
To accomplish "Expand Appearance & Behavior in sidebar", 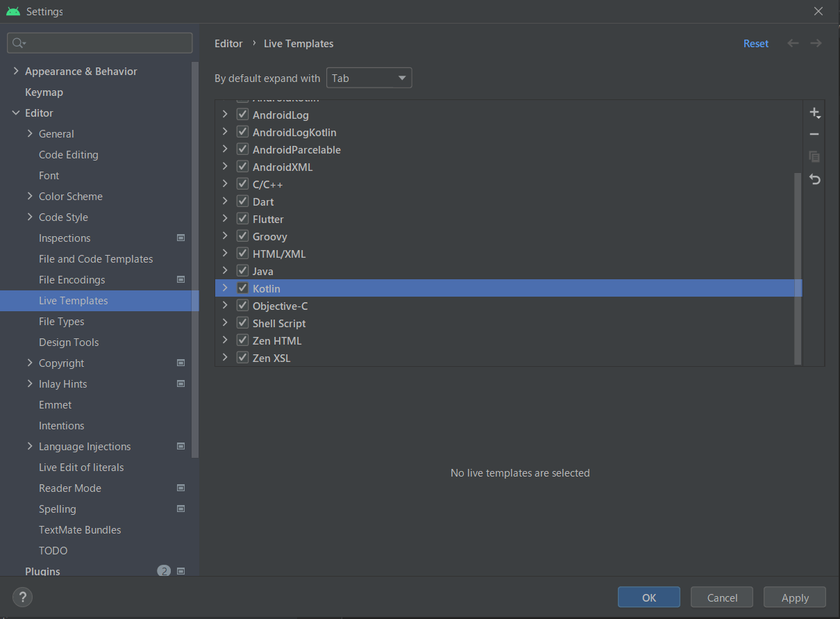I will tap(16, 71).
